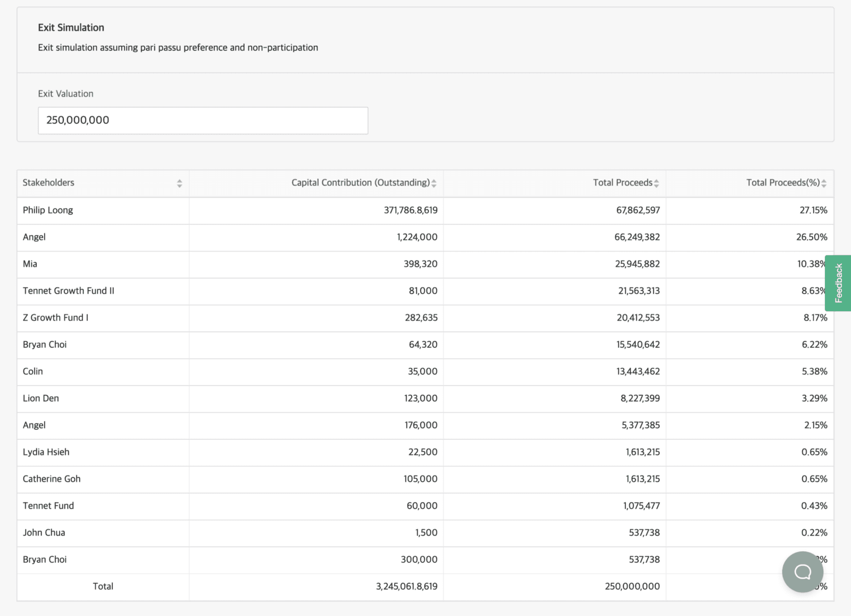The image size is (851, 616).
Task: Click percentage value 0.43%
Action: point(814,505)
